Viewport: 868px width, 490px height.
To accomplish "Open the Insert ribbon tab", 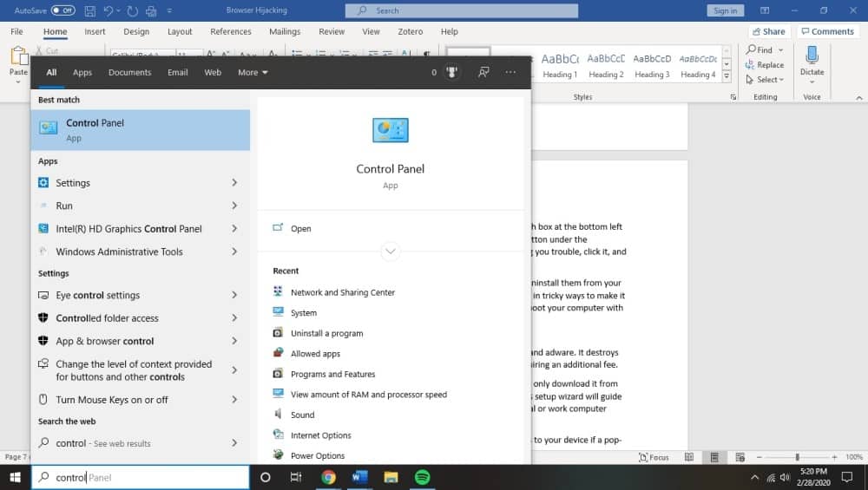I will [x=95, y=31].
